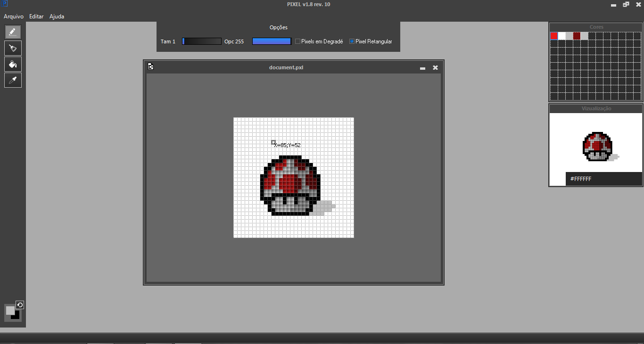Click the document.pxl title text
Screen dimensions: 644x344
tap(286, 67)
